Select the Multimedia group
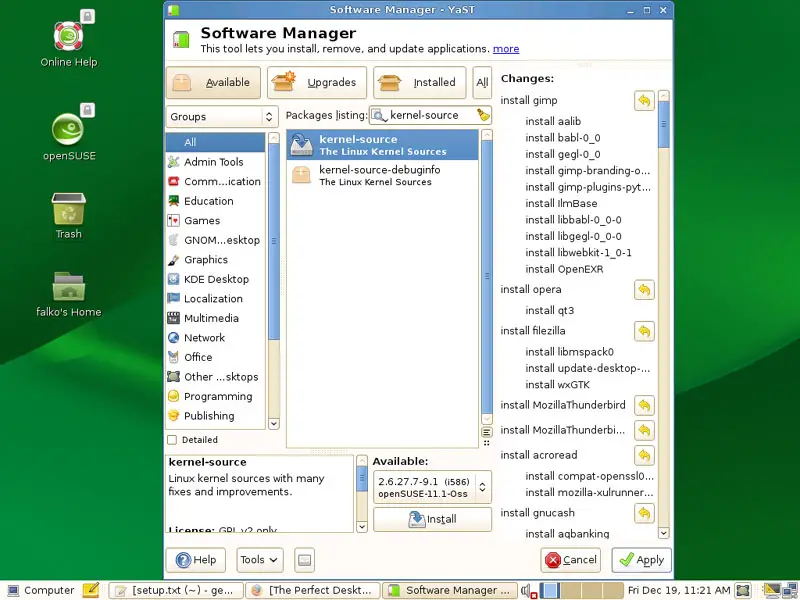 [215, 319]
